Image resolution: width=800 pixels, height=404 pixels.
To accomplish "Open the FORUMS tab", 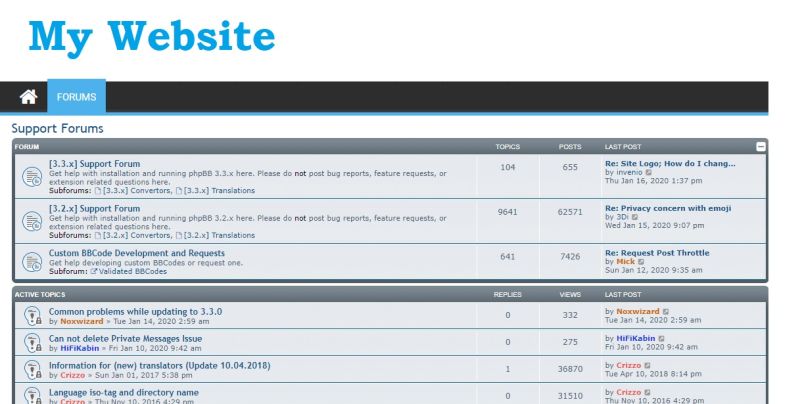I will tap(77, 97).
